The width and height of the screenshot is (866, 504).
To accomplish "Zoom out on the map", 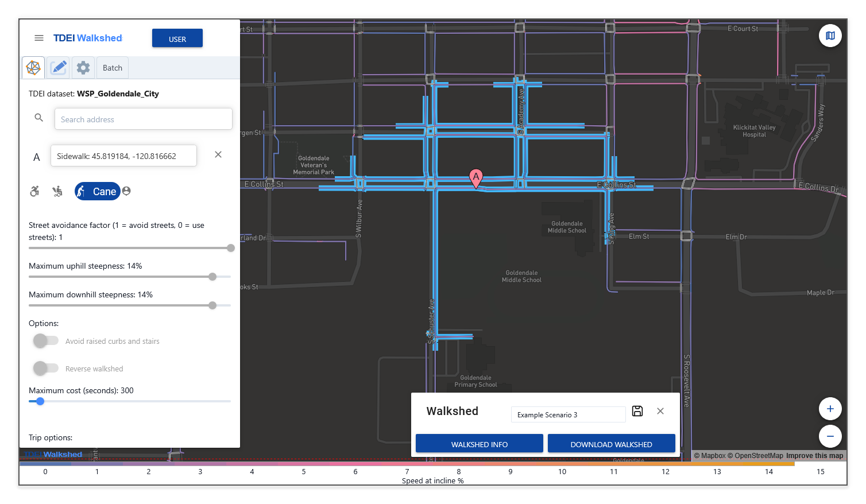I will coord(830,436).
